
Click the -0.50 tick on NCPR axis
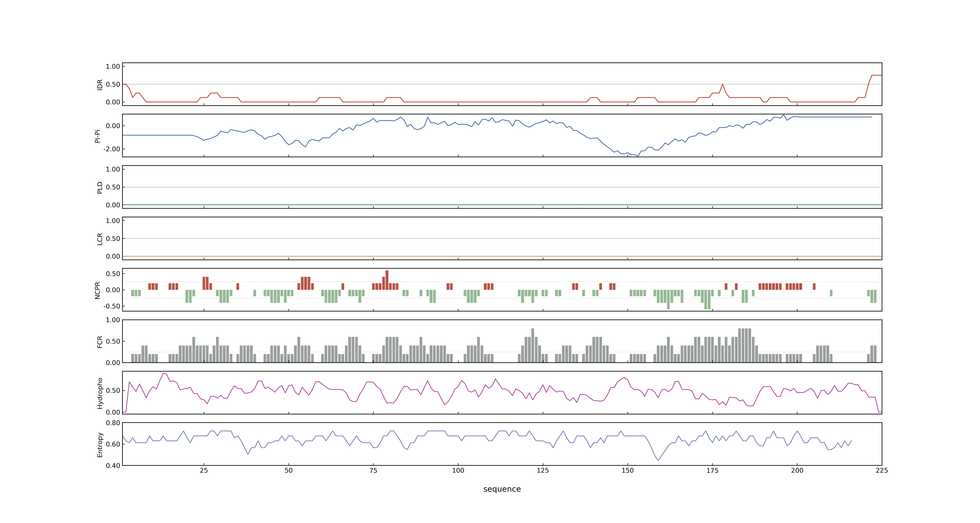[x=111, y=306]
